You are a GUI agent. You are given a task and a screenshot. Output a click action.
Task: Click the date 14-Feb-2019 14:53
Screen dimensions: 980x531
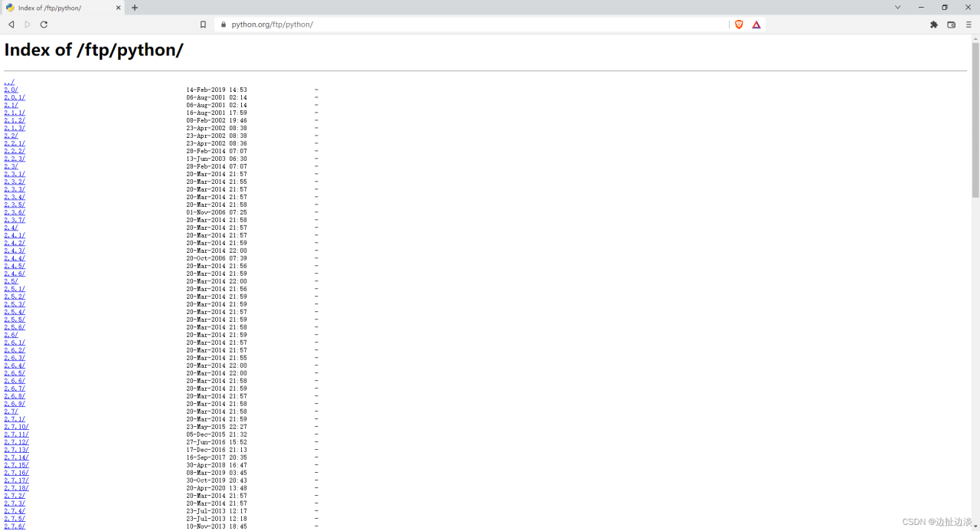click(x=217, y=90)
